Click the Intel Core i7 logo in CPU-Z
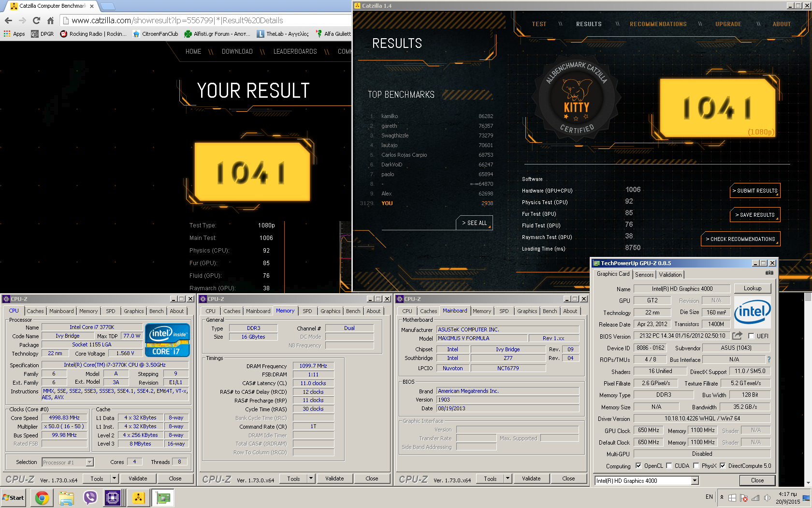This screenshot has width=812, height=508. 167,340
